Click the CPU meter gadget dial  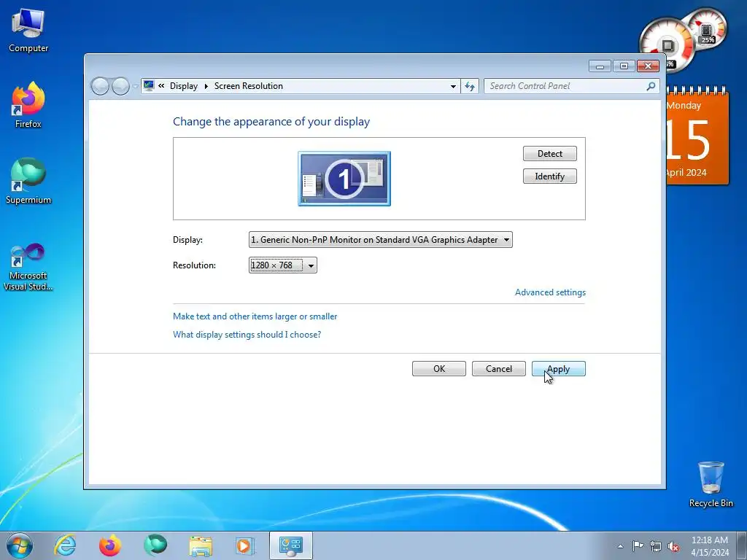[667, 46]
